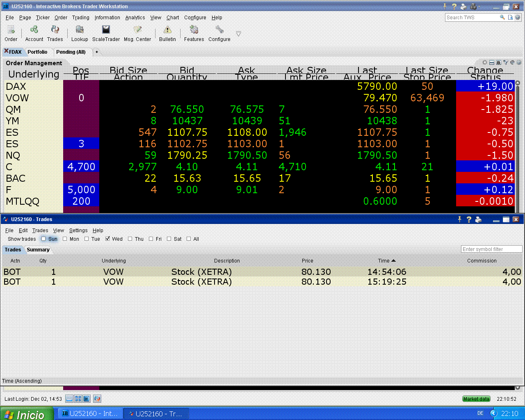Add a new page with plus tab

97,52
